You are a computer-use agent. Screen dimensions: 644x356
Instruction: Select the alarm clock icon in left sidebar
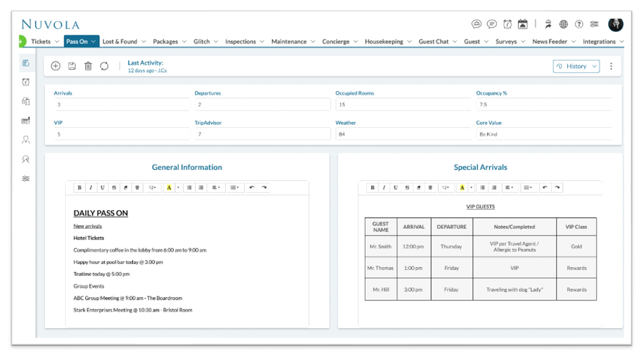tap(25, 82)
